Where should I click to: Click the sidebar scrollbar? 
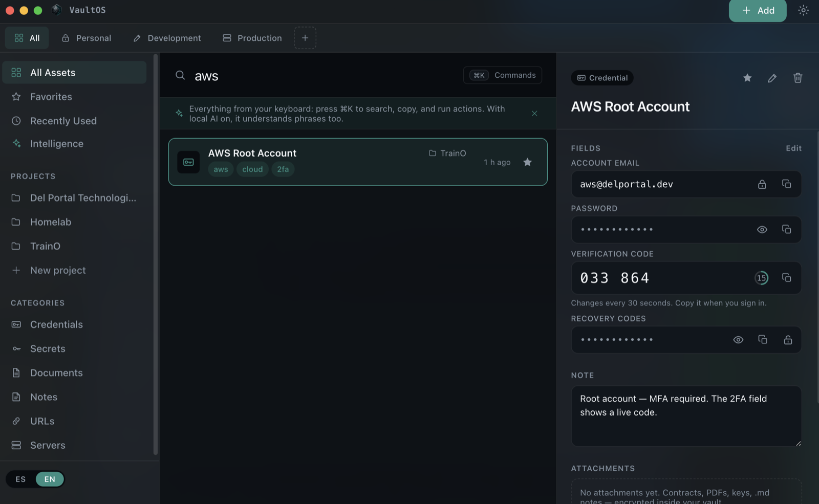(x=156, y=254)
